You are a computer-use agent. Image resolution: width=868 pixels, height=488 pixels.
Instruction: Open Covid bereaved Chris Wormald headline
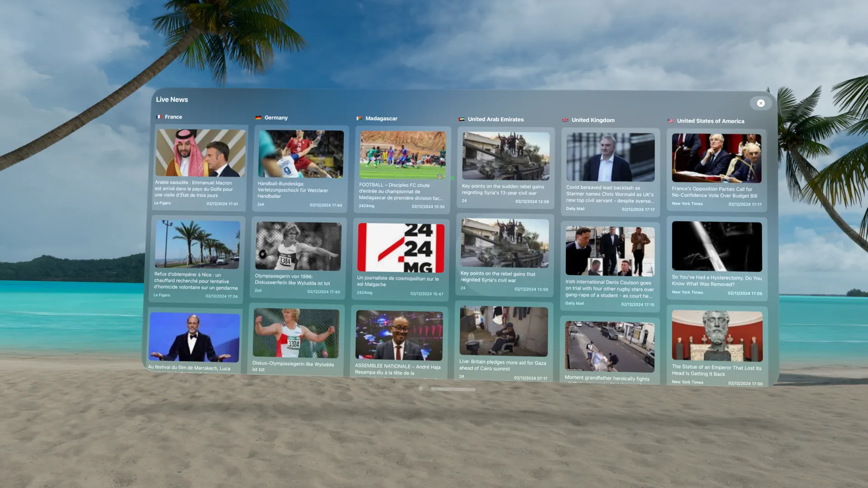pos(610,194)
